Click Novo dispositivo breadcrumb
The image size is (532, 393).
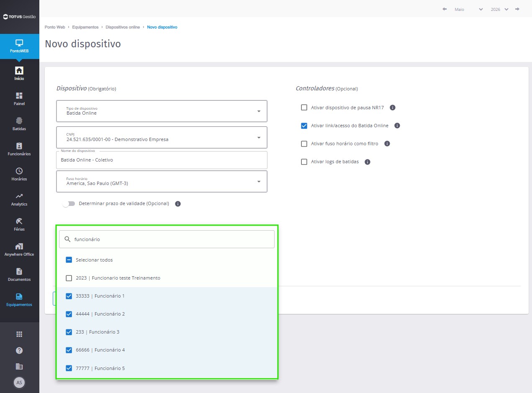pyautogui.click(x=162, y=27)
